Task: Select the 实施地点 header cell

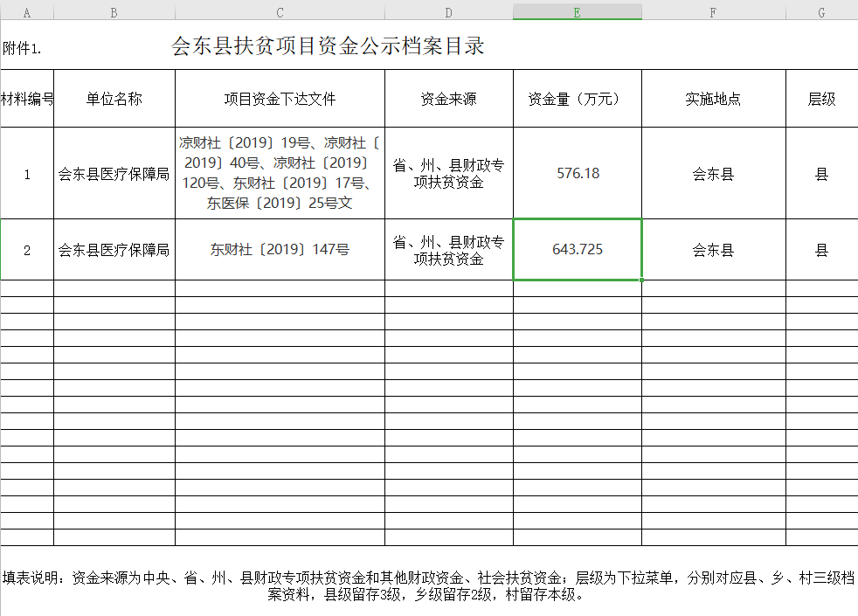Action: (713, 99)
